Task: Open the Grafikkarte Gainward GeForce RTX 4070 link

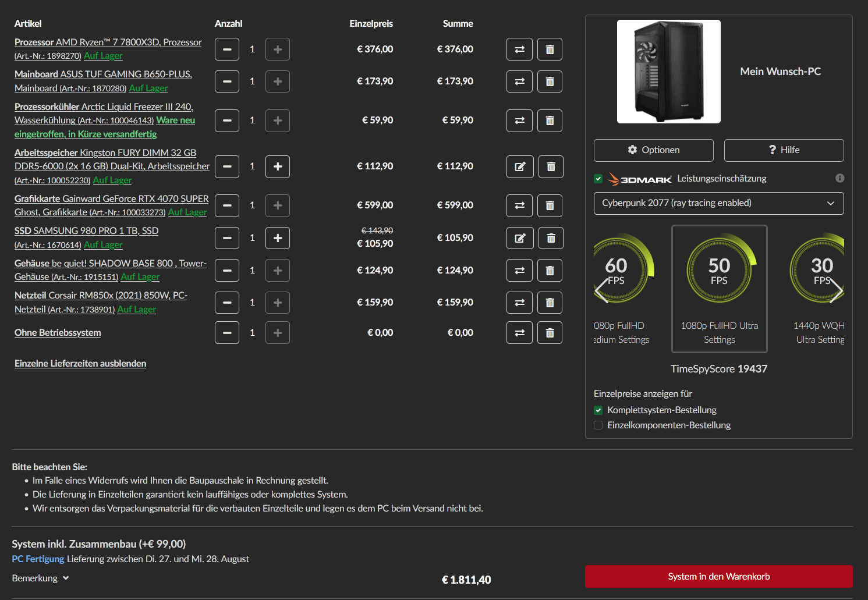Action: [111, 205]
